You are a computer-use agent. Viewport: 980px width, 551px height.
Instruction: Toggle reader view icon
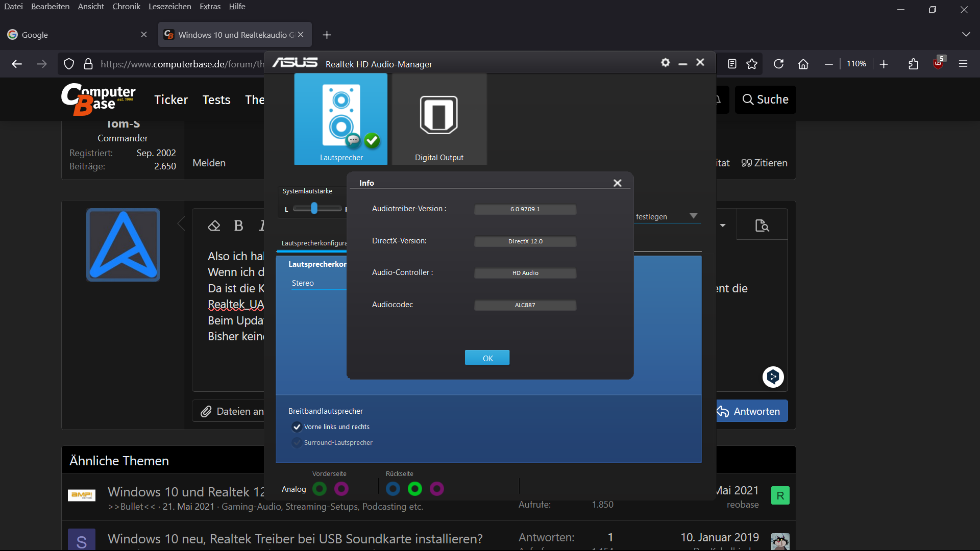[732, 64]
